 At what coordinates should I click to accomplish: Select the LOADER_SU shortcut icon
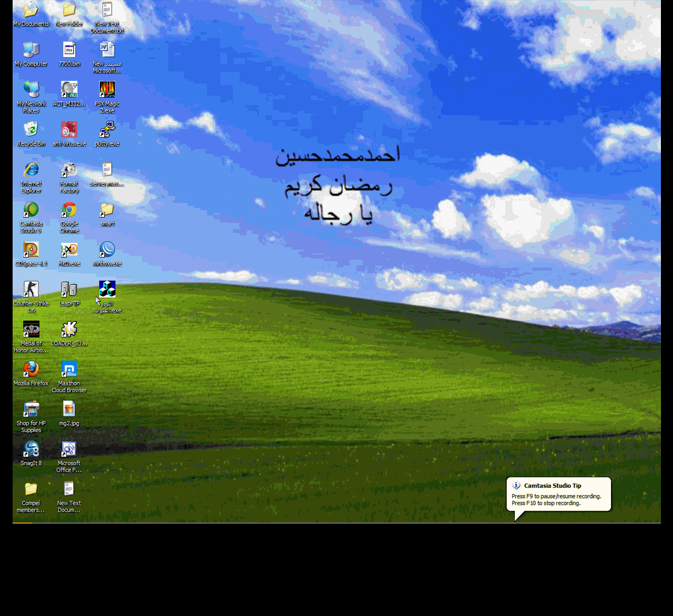click(x=69, y=330)
